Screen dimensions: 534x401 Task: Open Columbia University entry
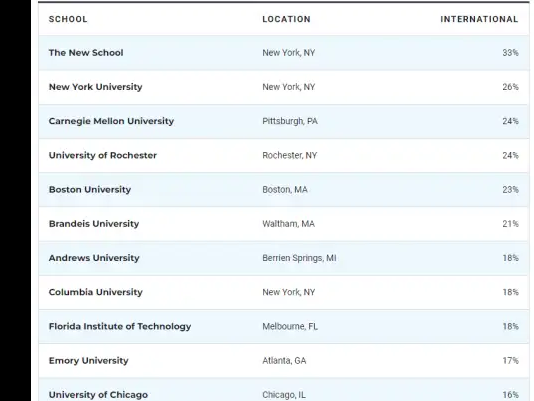coord(95,292)
